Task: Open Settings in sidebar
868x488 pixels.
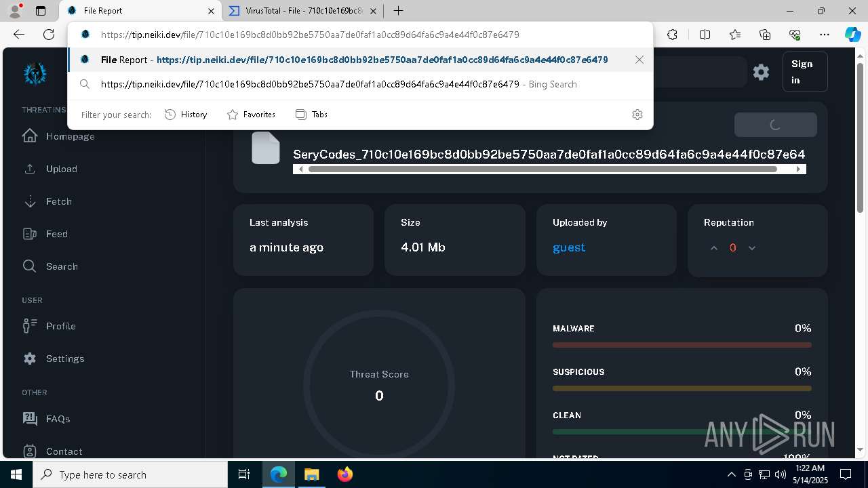Action: click(54, 359)
